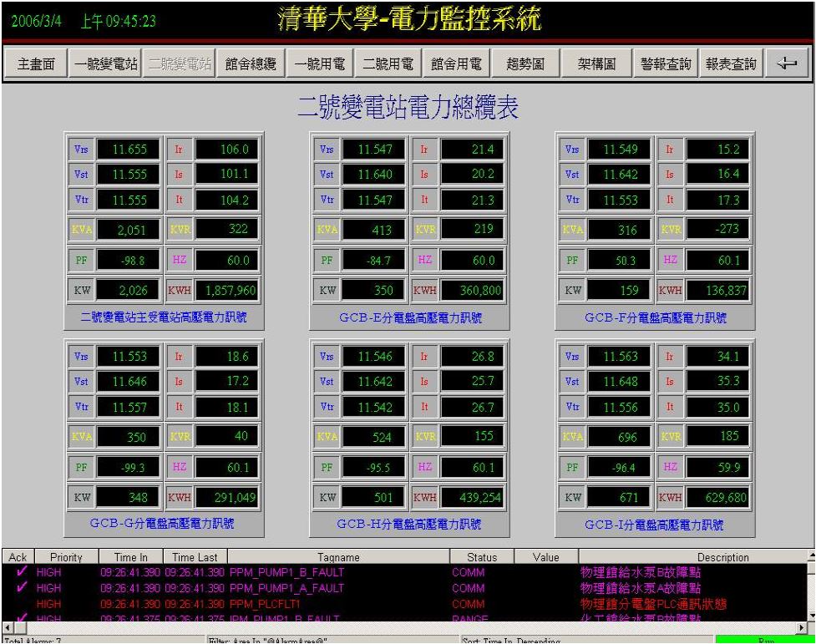Select the PPM_PUMP1_B_FAULT alarm tagname
This screenshot has height=644, width=816.
click(x=286, y=572)
